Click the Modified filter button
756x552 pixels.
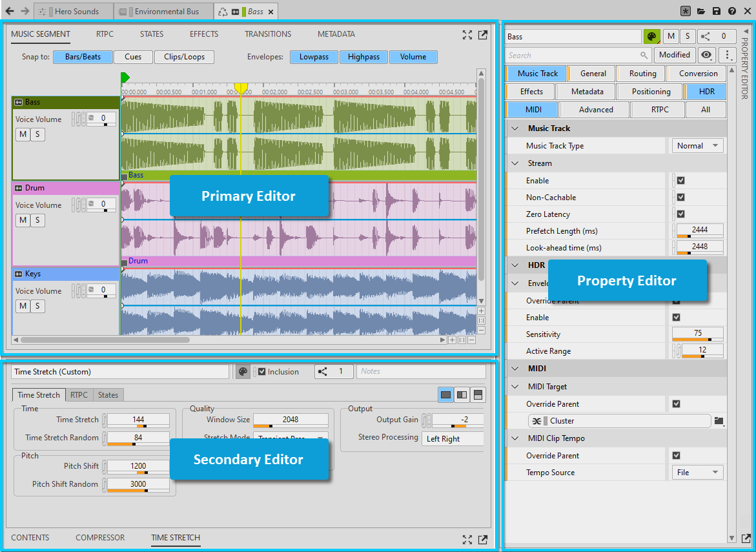[675, 55]
